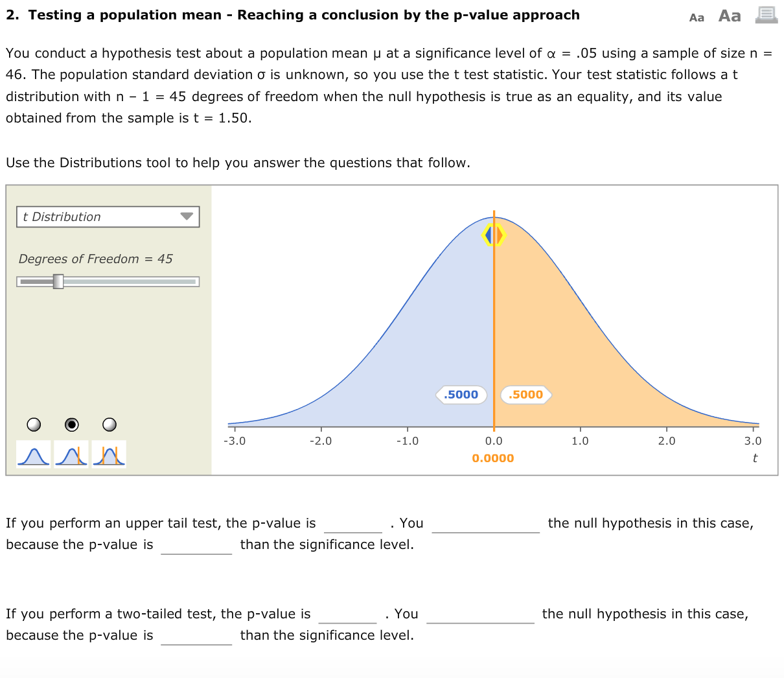Select the right radio button
The image size is (784, 678).
[x=109, y=425]
